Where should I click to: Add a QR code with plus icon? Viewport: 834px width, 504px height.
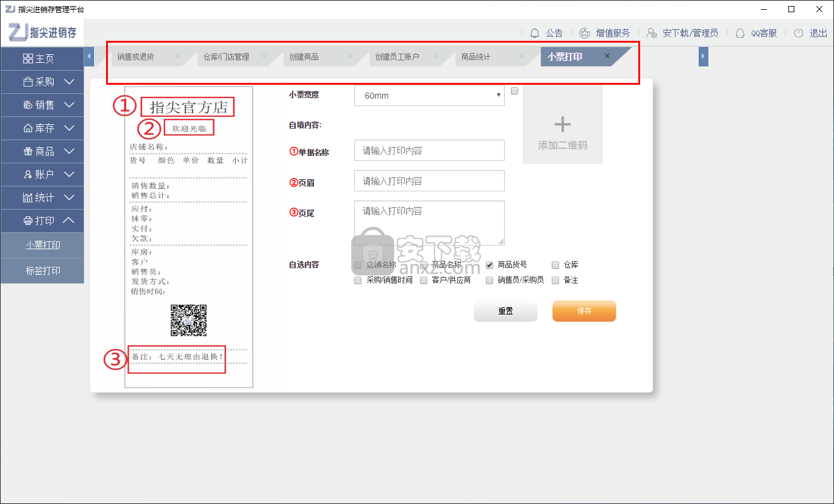(562, 125)
